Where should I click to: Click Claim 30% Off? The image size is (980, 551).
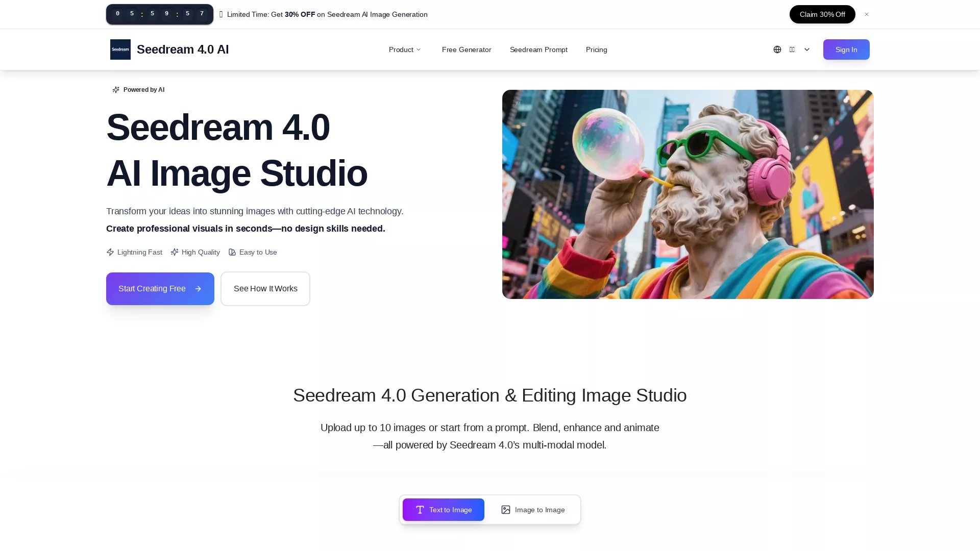pos(822,14)
